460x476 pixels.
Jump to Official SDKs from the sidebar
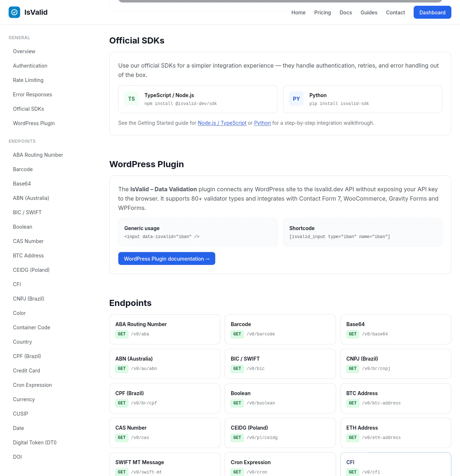click(x=28, y=109)
